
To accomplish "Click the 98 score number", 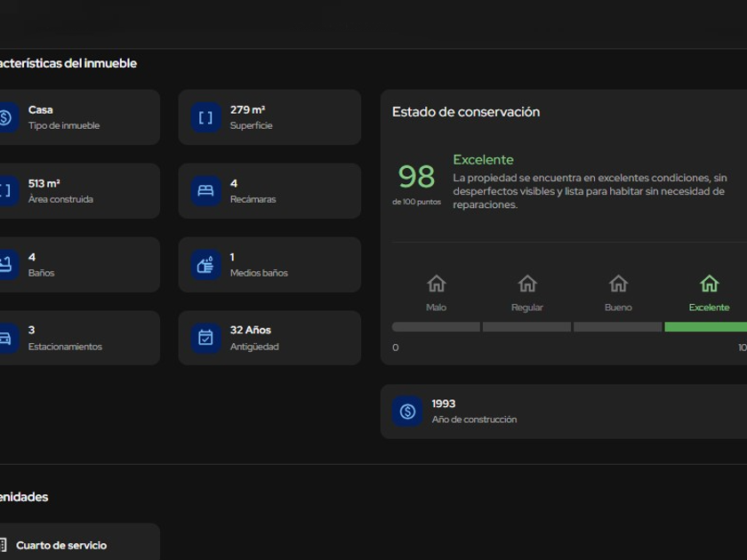I will pyautogui.click(x=416, y=177).
